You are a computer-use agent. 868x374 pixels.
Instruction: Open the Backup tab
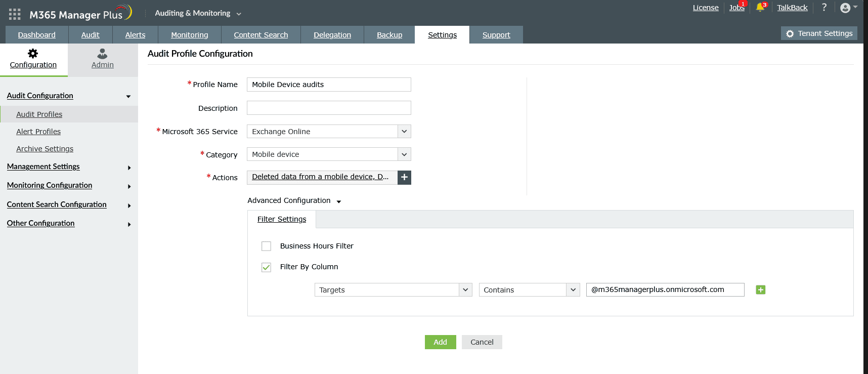tap(389, 35)
